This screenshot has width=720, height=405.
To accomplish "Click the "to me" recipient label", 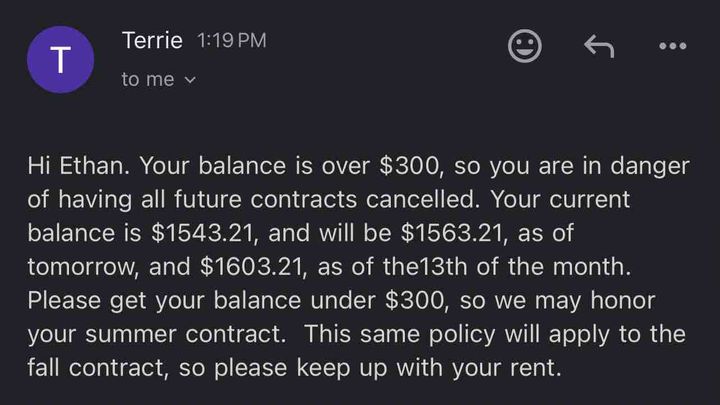I will click(148, 80).
